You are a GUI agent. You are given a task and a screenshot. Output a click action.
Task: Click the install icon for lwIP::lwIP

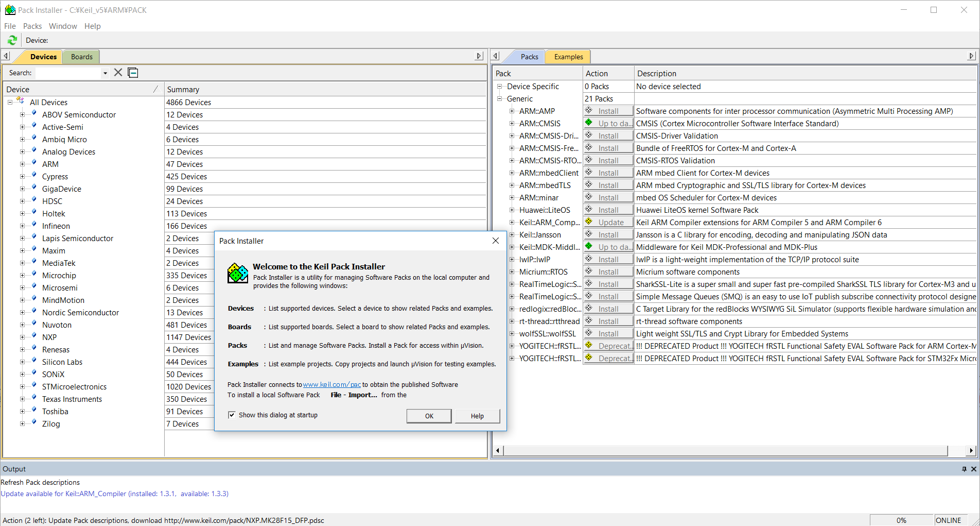[x=589, y=259]
